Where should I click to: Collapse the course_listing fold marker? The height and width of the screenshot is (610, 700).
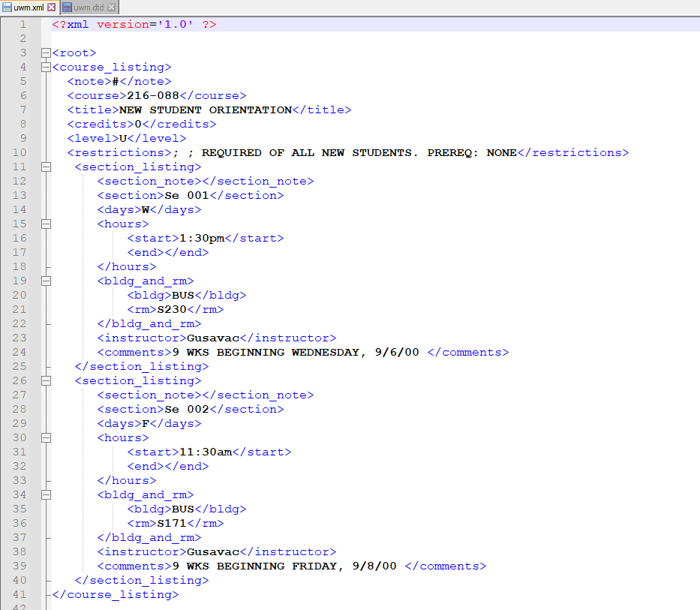(44, 67)
